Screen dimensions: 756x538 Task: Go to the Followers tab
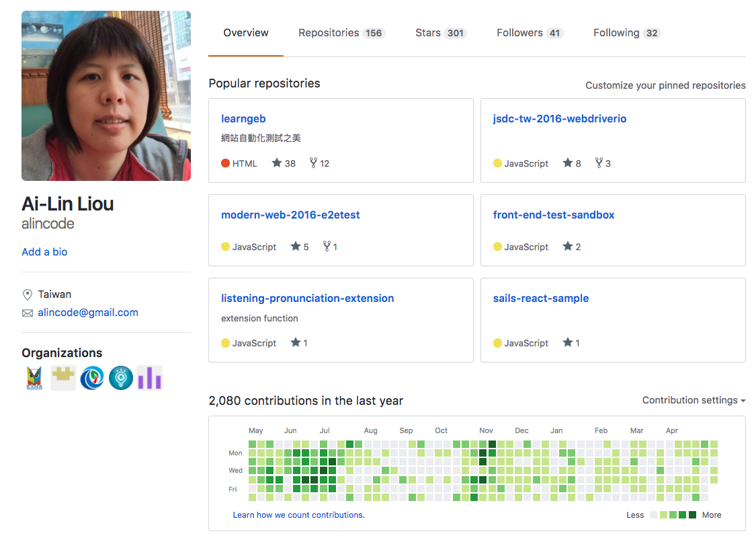click(530, 33)
